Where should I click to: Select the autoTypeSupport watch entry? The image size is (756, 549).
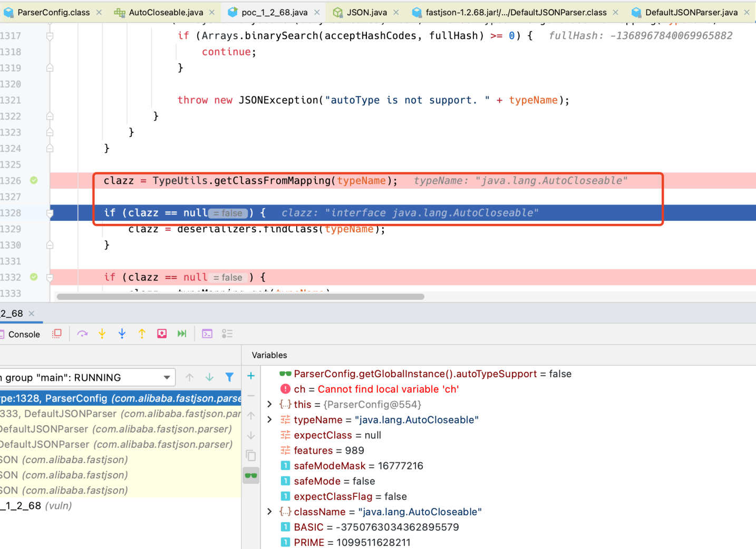(425, 374)
